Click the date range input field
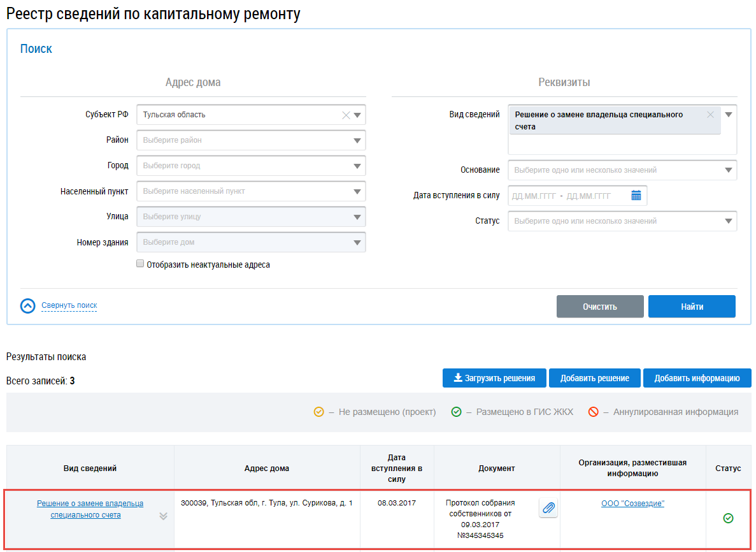 pos(567,196)
